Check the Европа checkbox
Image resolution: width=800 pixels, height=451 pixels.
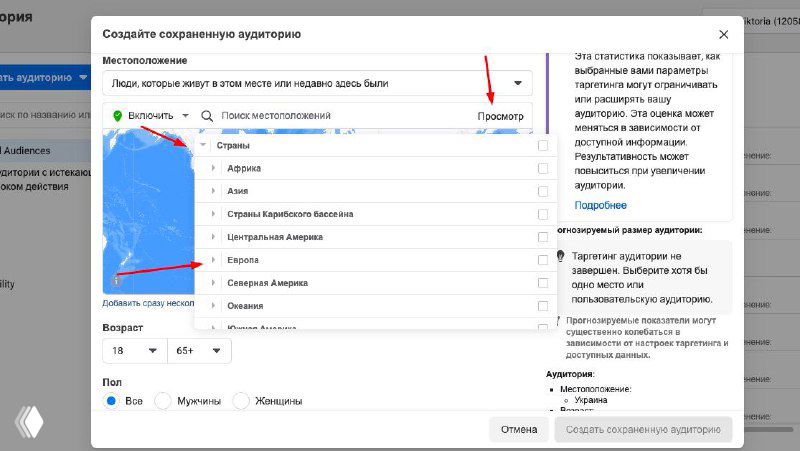tap(543, 260)
